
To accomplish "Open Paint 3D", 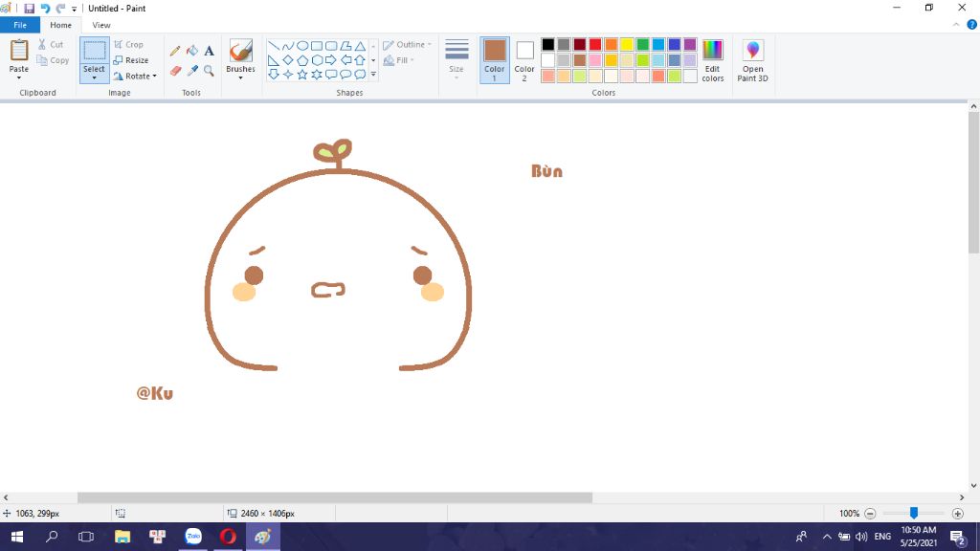I will tap(752, 60).
